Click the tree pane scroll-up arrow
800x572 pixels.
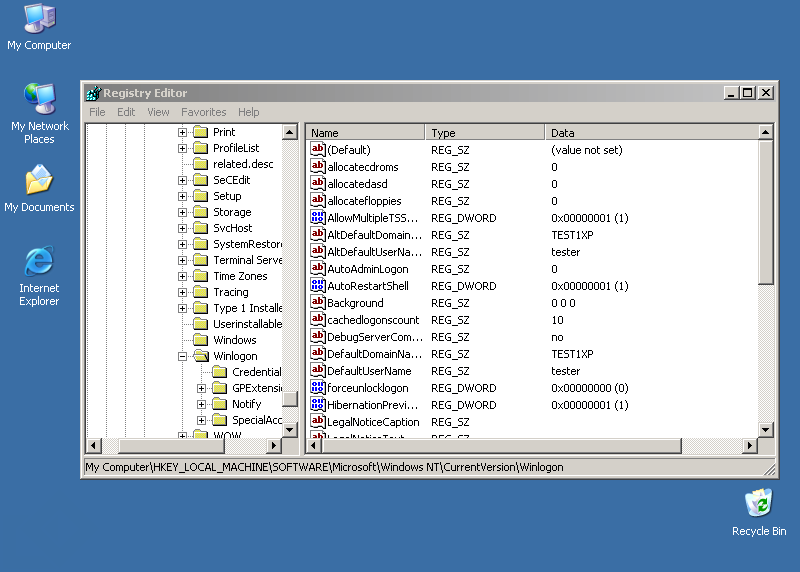click(290, 132)
